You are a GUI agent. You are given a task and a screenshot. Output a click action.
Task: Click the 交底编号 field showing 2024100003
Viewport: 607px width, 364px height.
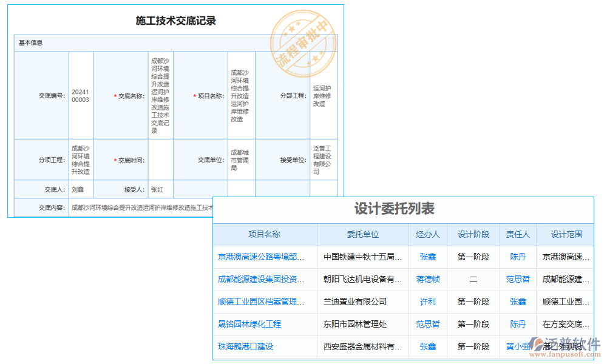pos(81,95)
